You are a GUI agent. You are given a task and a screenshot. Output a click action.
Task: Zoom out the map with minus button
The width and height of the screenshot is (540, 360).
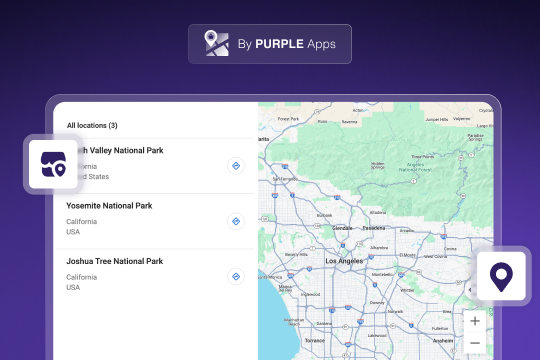475,343
